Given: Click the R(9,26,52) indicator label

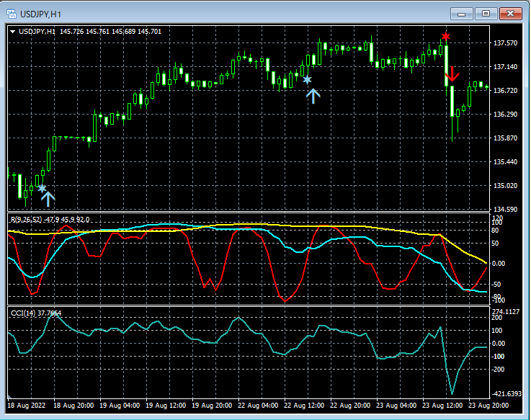Looking at the screenshot, I should pyautogui.click(x=50, y=220).
